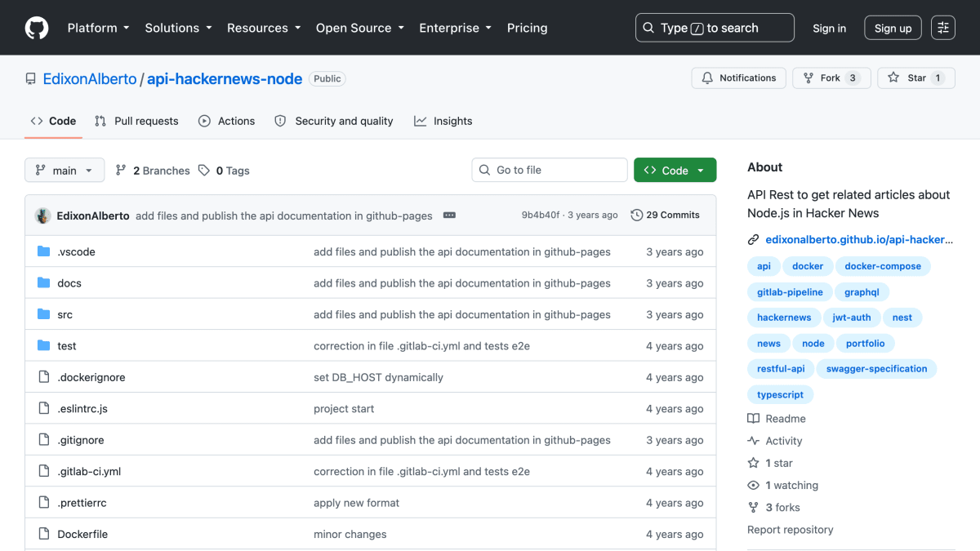Click the star icon in Star button

(895, 78)
